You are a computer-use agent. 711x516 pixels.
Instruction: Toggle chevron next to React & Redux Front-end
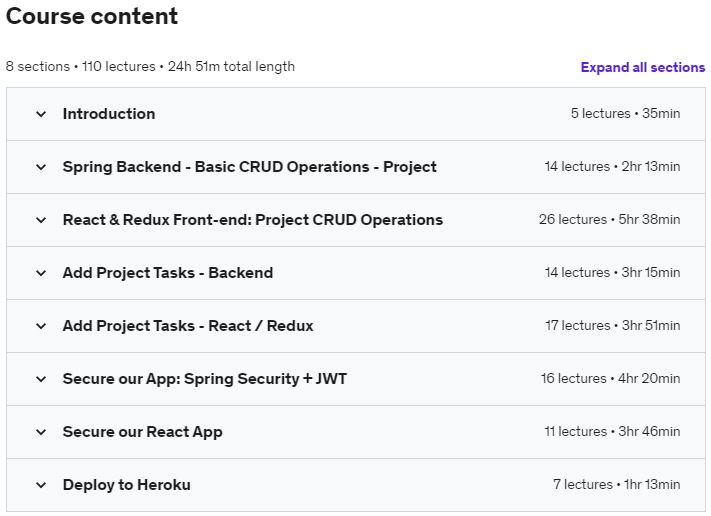click(x=41, y=220)
